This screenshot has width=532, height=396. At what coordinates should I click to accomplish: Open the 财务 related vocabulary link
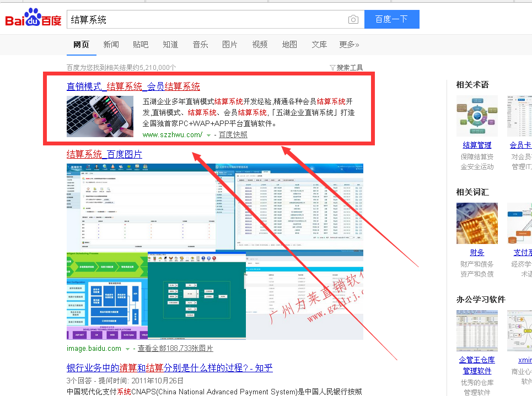477,253
